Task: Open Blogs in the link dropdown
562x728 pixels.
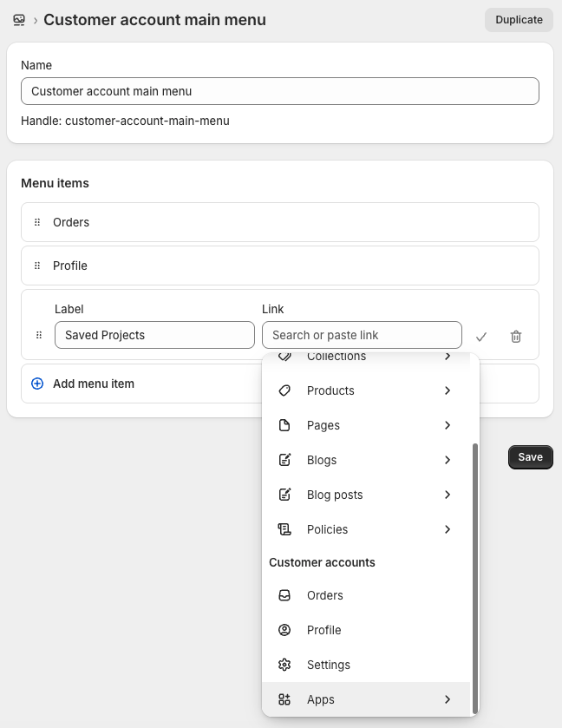Action: tap(322, 460)
